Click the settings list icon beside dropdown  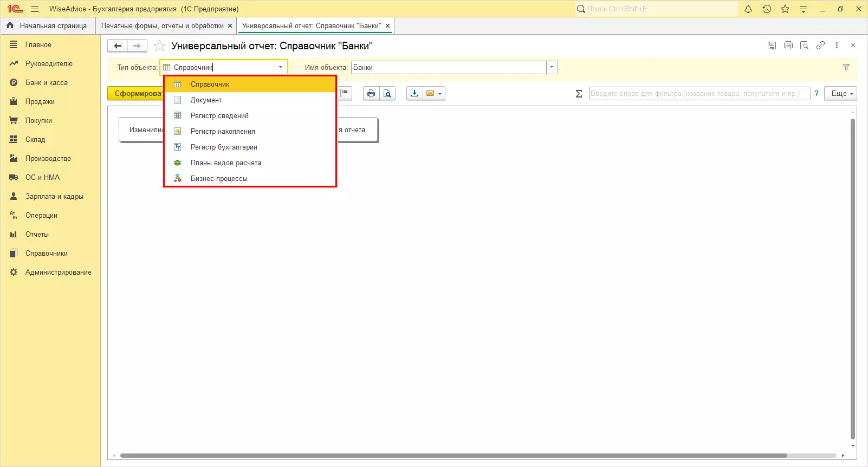(345, 93)
